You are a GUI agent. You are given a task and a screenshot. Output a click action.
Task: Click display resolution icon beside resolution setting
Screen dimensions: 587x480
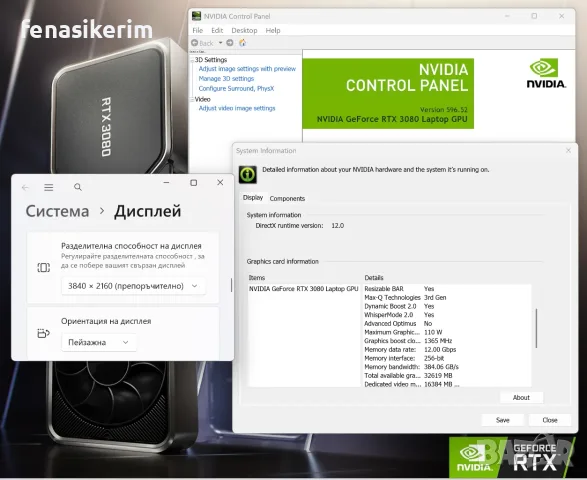click(43, 267)
